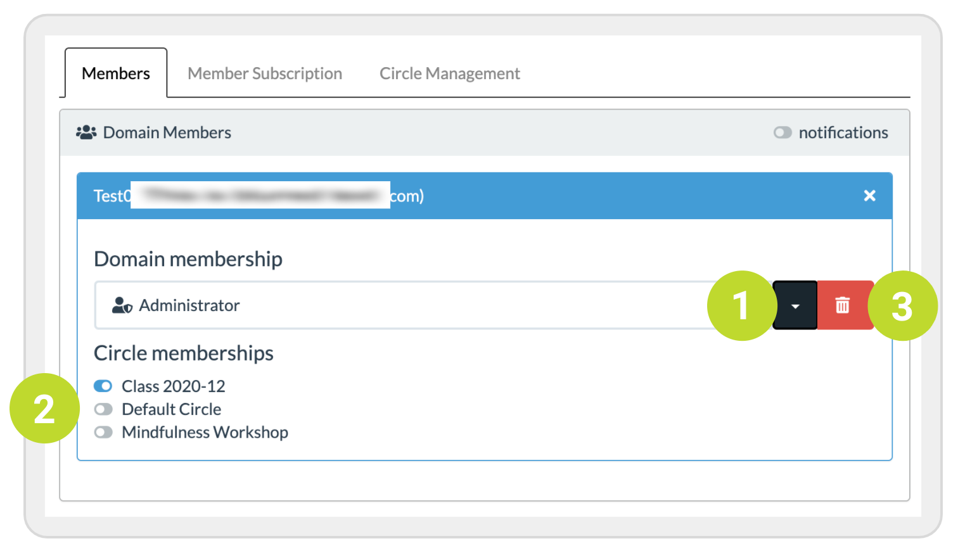Click the group silhouette icon beside Domain Members
This screenshot has width=958, height=560.
click(86, 132)
